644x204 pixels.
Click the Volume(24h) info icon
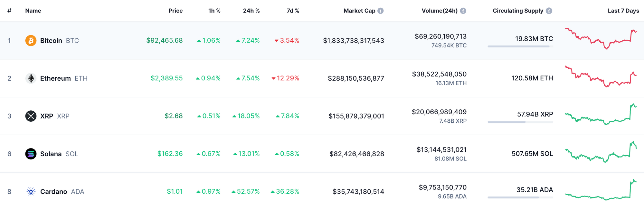(463, 11)
